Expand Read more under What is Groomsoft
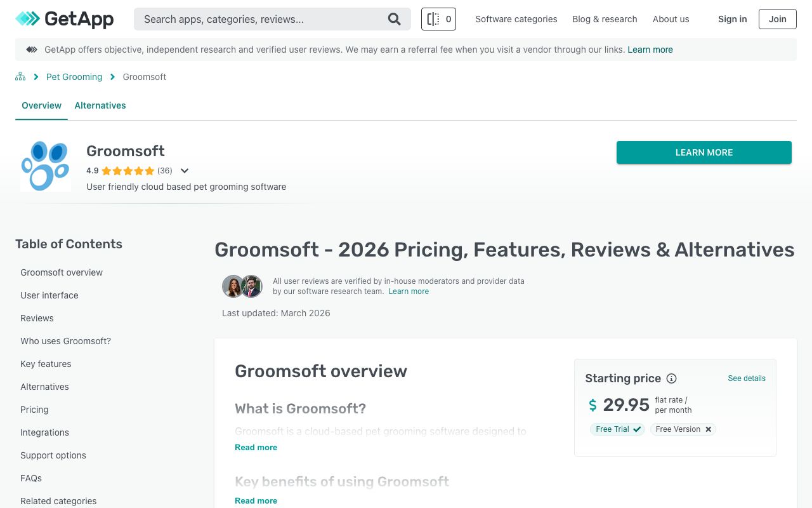 (256, 448)
